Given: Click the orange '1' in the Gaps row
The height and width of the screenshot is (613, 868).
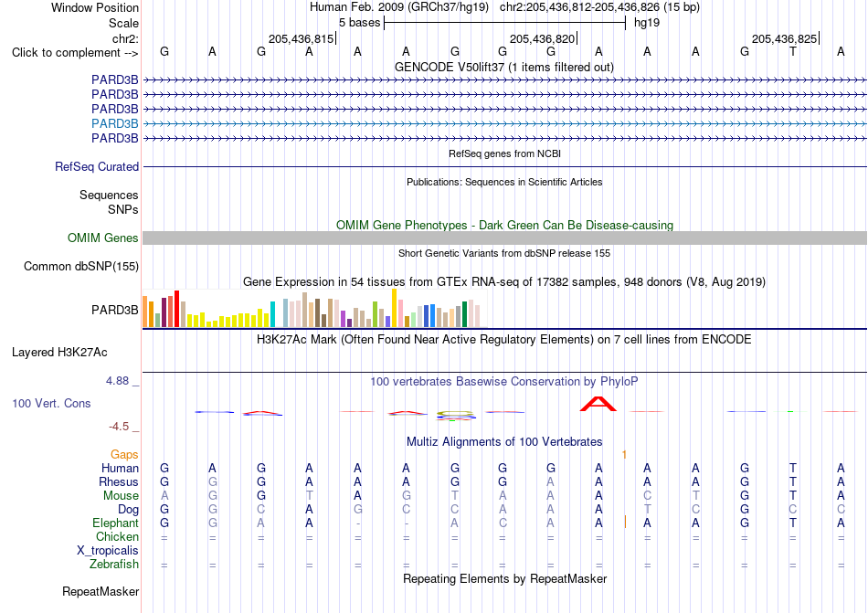Looking at the screenshot, I should [x=624, y=455].
